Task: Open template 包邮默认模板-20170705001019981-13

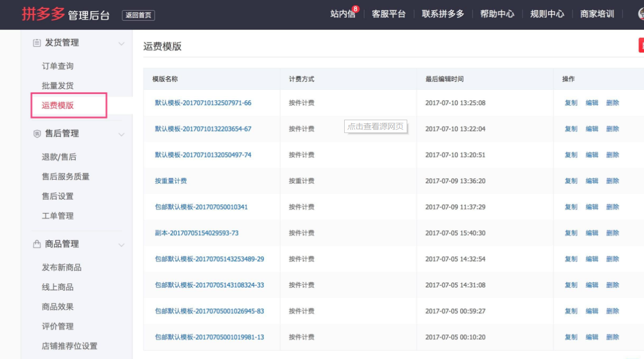Action: [210, 337]
